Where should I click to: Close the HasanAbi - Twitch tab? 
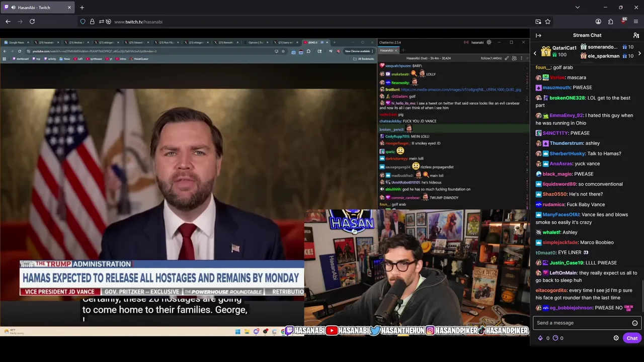(x=69, y=8)
